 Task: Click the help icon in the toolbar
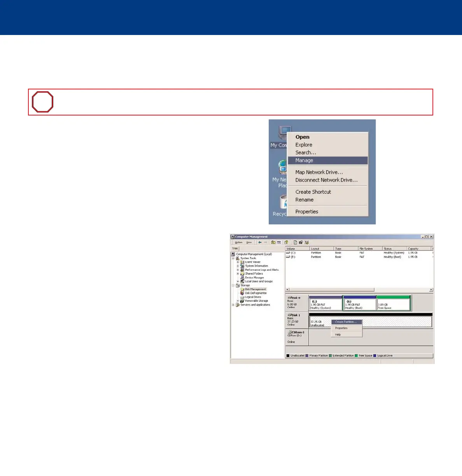coord(286,242)
